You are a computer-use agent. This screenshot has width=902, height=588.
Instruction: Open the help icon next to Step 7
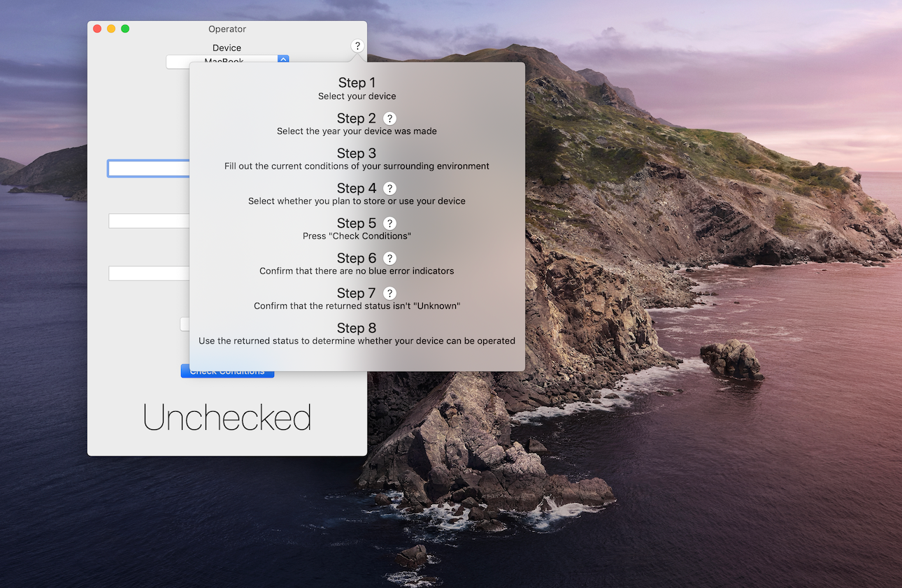click(390, 294)
